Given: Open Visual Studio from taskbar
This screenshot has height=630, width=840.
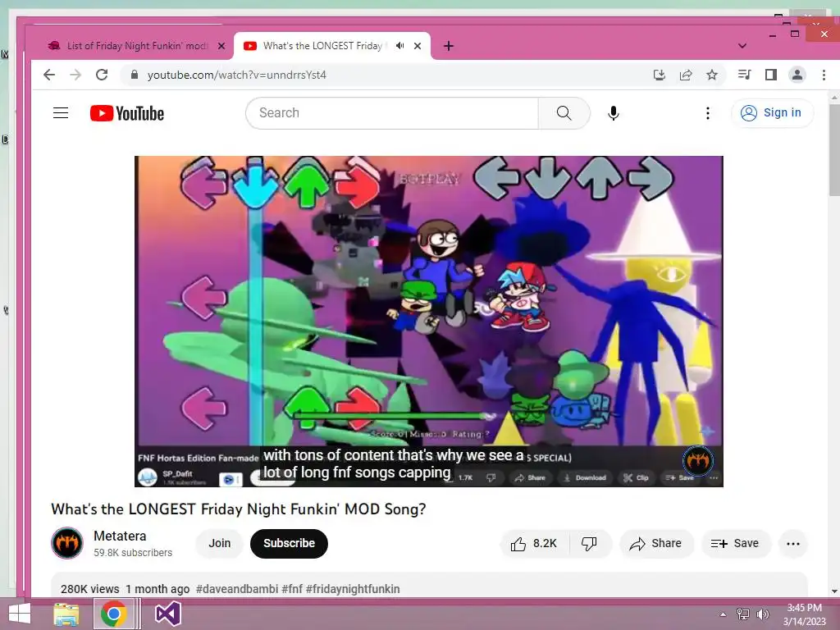Looking at the screenshot, I should pyautogui.click(x=168, y=614).
